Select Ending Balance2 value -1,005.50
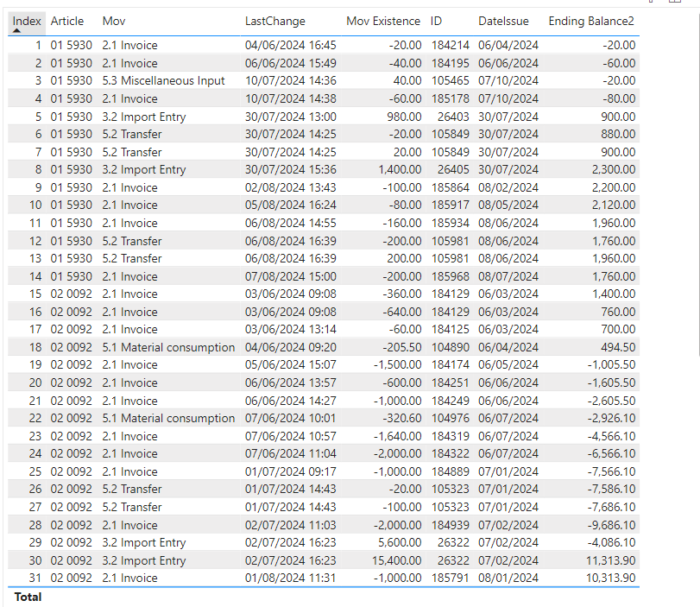Screen dimensions: 700x607 click(x=611, y=365)
